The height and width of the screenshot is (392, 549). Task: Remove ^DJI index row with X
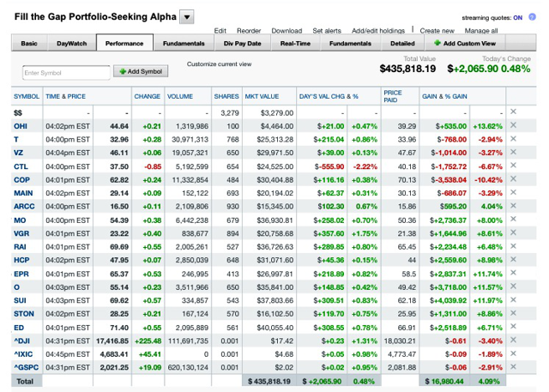pos(513,340)
